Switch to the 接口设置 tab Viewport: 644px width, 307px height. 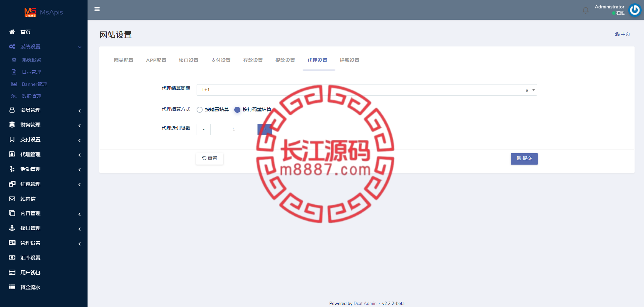189,60
